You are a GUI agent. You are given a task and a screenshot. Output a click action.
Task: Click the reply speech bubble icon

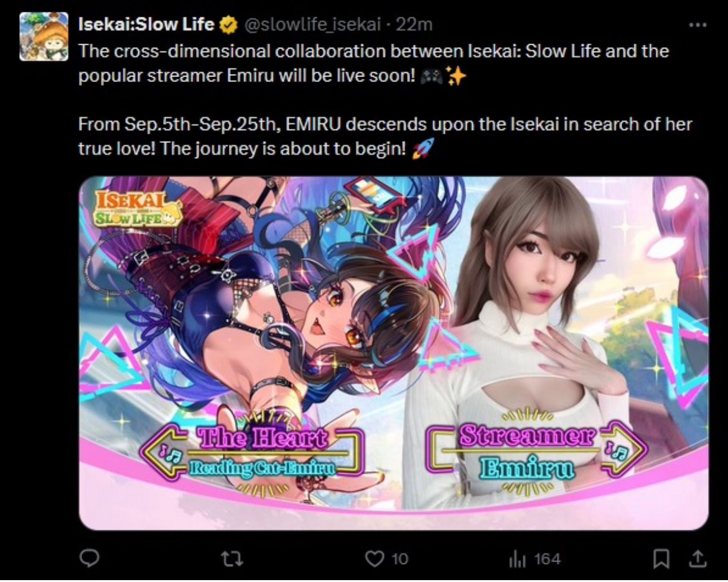89,558
